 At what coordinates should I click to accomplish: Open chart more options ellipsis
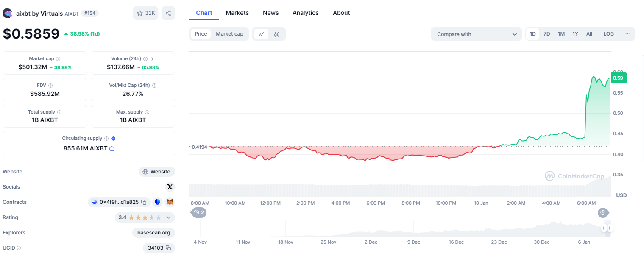628,34
